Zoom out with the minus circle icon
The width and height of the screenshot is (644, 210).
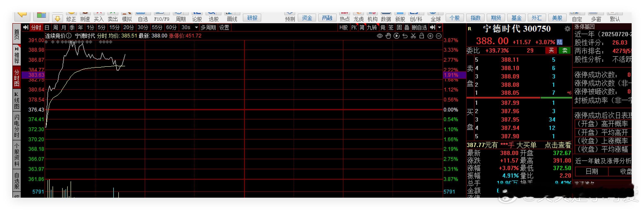tap(439, 36)
